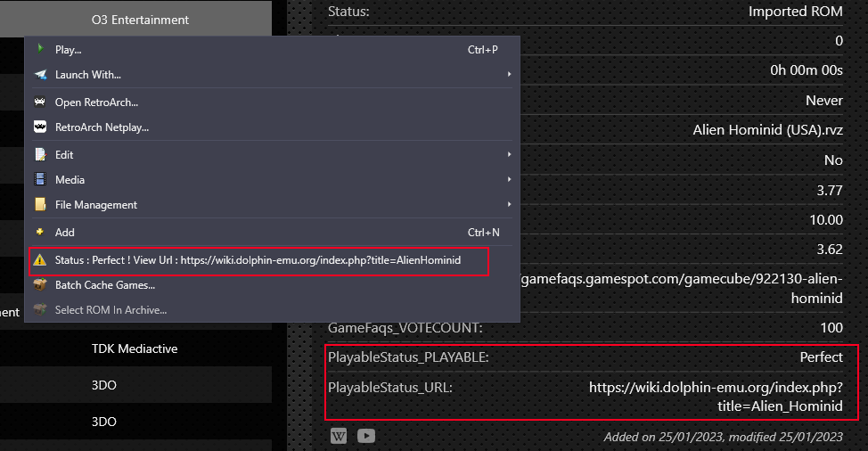Click Select ROM In Archive... entry
Viewport: 868px width, 451px height.
272,310
